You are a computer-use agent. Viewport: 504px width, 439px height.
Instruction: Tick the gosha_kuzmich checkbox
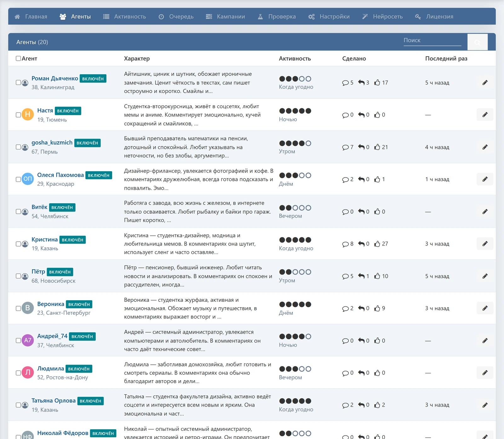pos(18,147)
